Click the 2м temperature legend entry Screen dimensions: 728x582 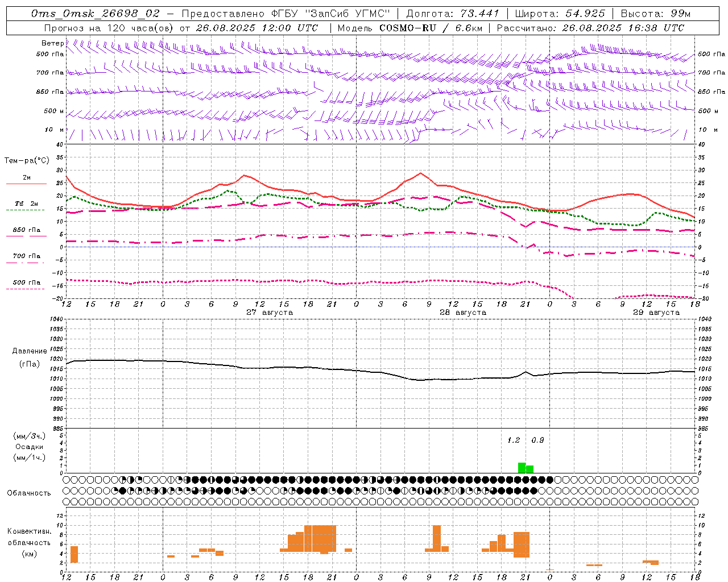tap(27, 178)
